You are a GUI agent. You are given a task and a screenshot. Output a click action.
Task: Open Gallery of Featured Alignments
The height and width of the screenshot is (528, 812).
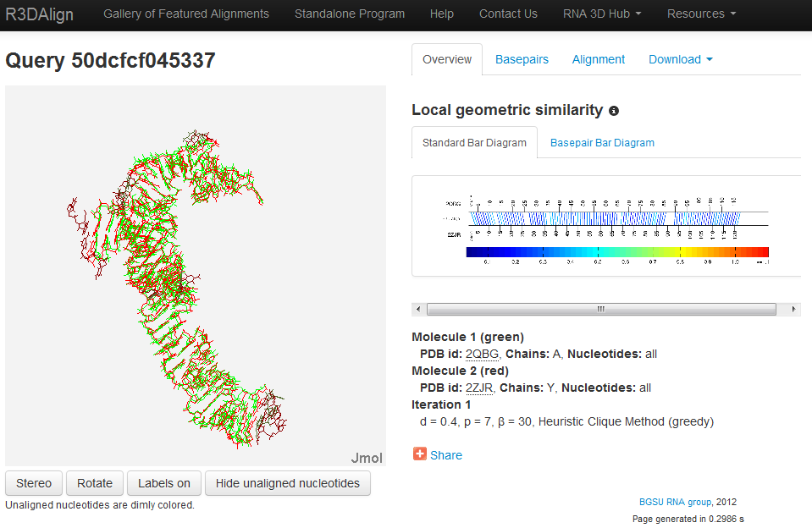coord(186,14)
